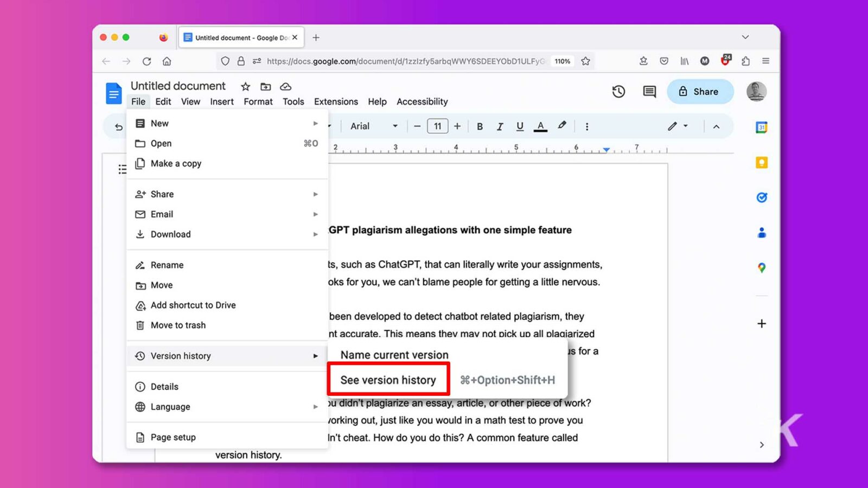Expand the Language submenu
Viewport: 868px width, 488px height.
(227, 407)
